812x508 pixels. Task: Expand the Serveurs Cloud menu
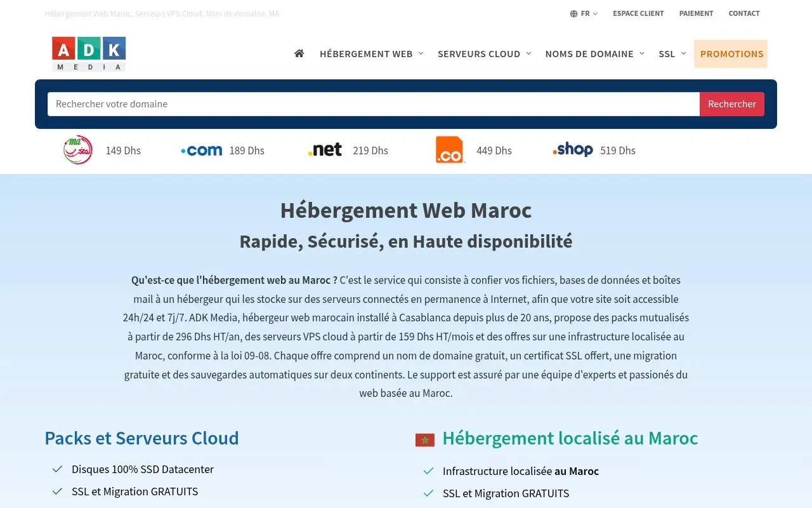(x=485, y=54)
